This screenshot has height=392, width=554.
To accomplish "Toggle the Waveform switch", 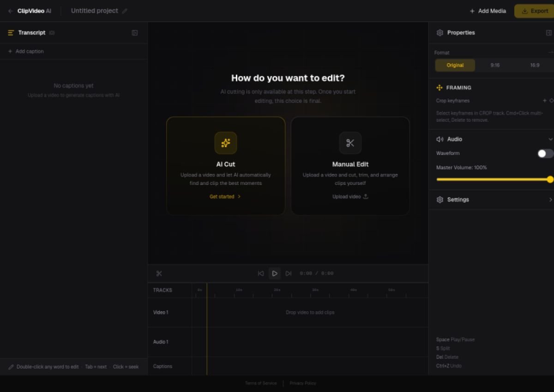I will [x=545, y=154].
